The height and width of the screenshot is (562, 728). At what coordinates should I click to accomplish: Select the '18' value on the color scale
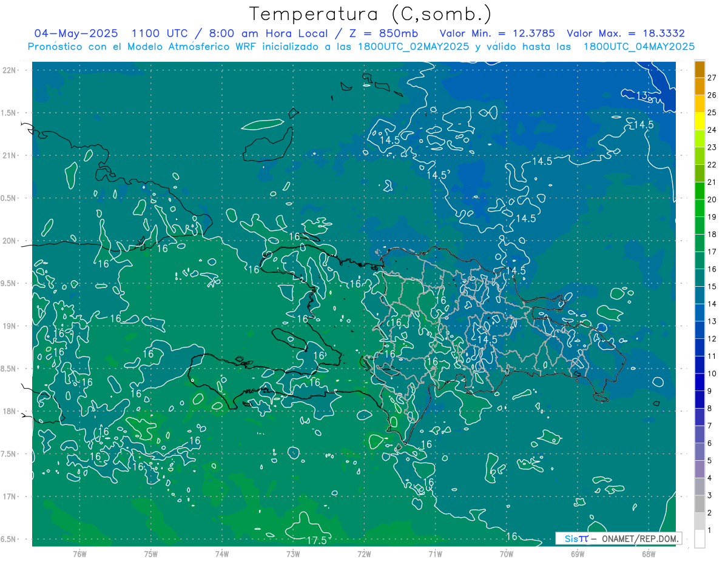click(x=712, y=234)
